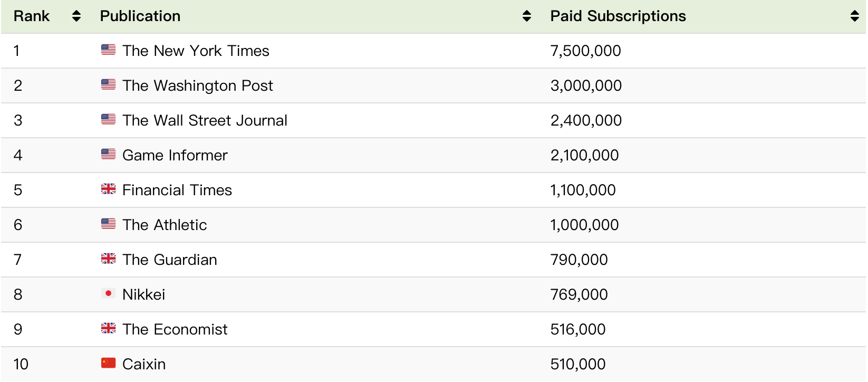Viewport: 868px width, 382px height.
Task: Sort using the Paid Subscriptions arrows
Action: [x=854, y=16]
